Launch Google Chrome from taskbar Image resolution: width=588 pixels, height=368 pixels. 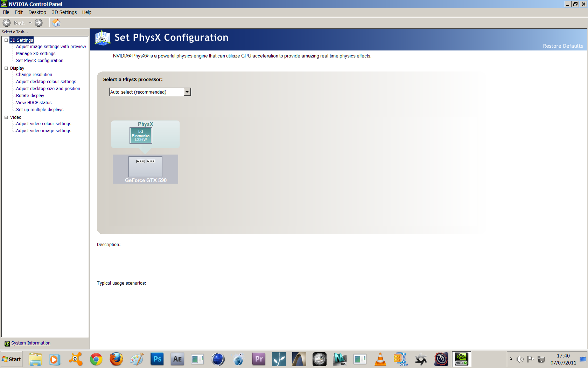click(96, 359)
